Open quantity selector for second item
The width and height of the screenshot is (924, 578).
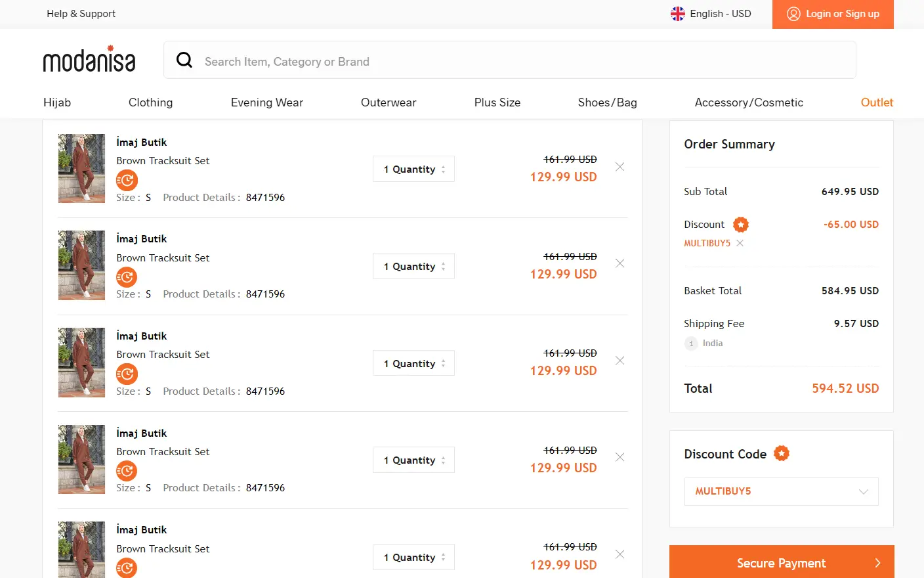tap(413, 266)
